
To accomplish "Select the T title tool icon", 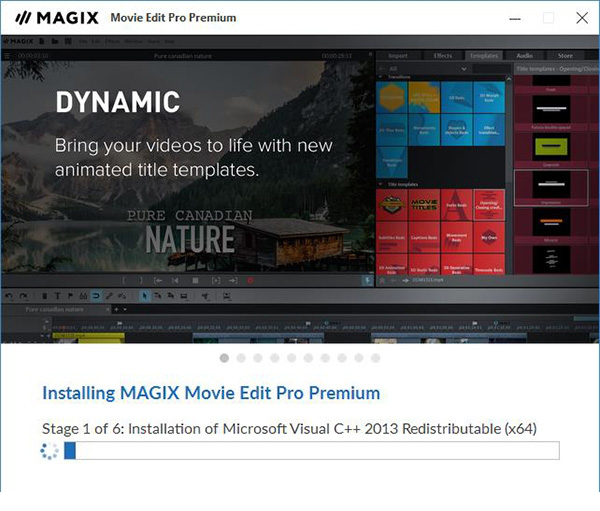I will (57, 296).
